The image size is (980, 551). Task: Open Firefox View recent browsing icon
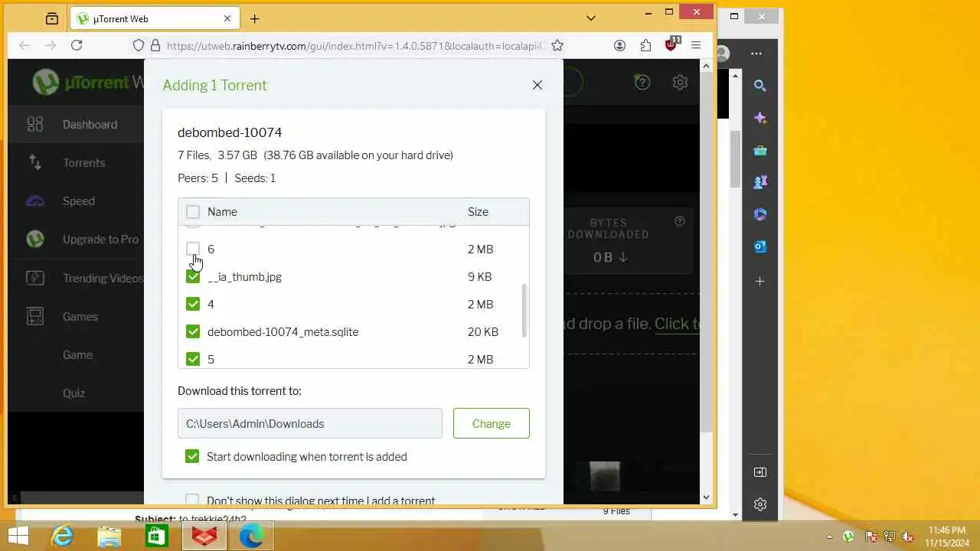[52, 18]
